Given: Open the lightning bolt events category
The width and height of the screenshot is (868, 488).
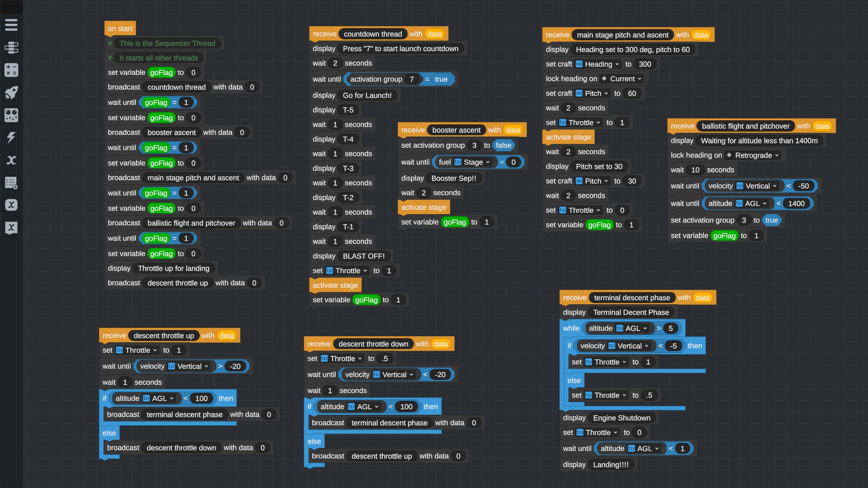Looking at the screenshot, I should tap(11, 137).
